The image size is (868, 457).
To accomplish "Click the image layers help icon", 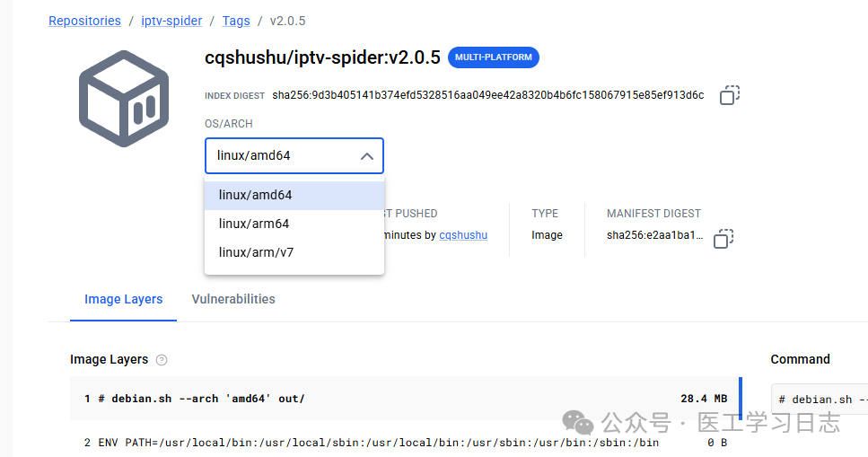I will 162,360.
